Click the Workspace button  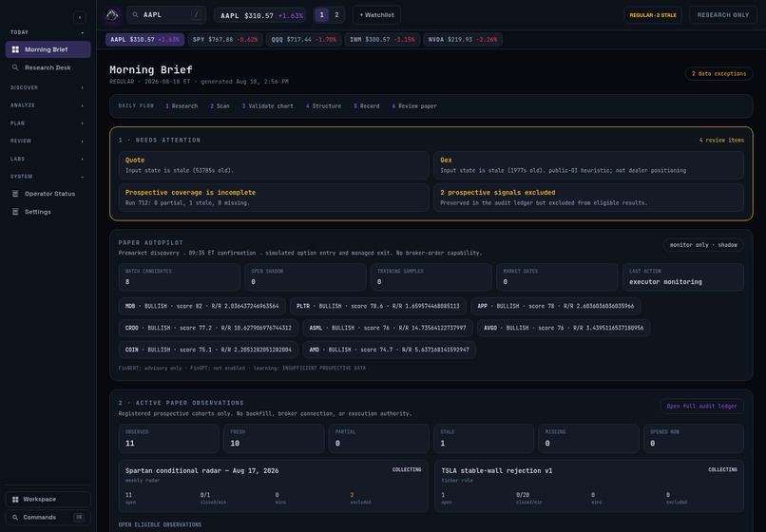pos(48,500)
